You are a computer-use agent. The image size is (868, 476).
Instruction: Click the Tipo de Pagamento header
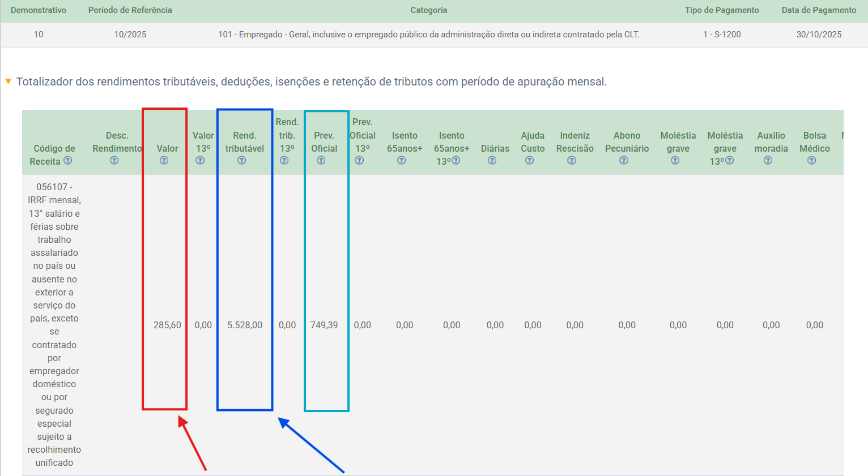point(722,10)
